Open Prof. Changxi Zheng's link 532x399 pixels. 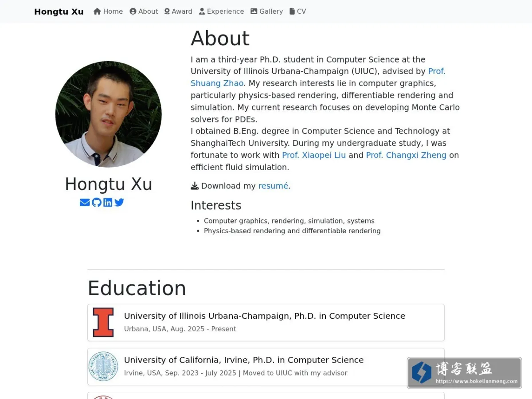click(406, 155)
